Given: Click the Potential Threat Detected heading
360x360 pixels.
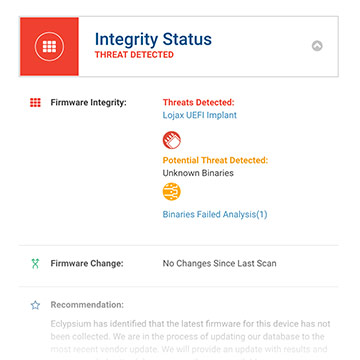Looking at the screenshot, I should tap(215, 160).
